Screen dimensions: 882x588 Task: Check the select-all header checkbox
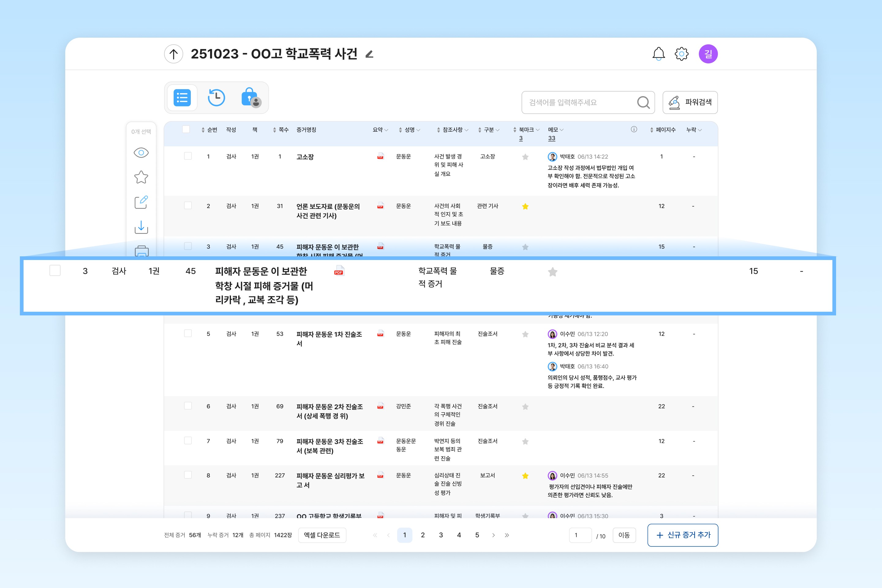tap(186, 129)
